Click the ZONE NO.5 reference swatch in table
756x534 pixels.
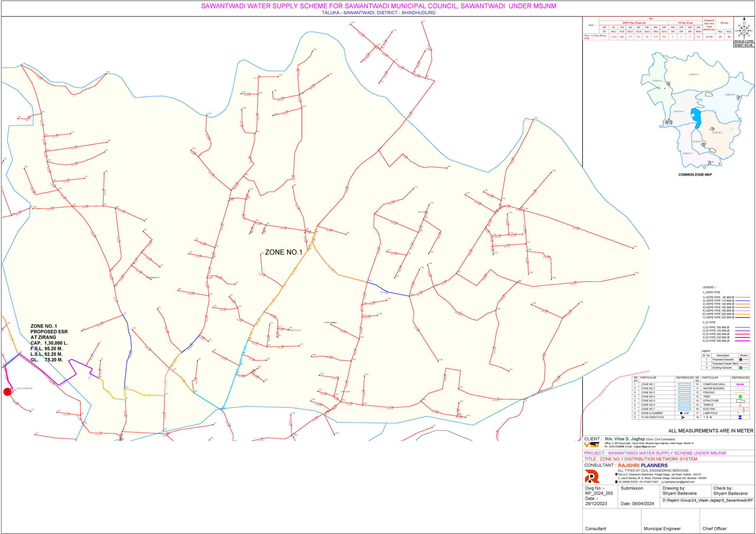684,401
